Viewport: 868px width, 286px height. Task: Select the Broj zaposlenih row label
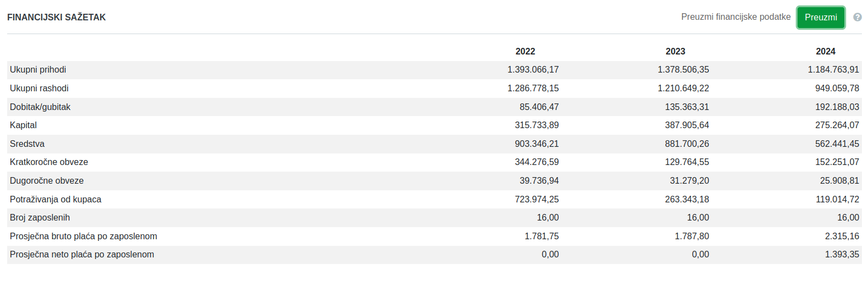[40, 218]
